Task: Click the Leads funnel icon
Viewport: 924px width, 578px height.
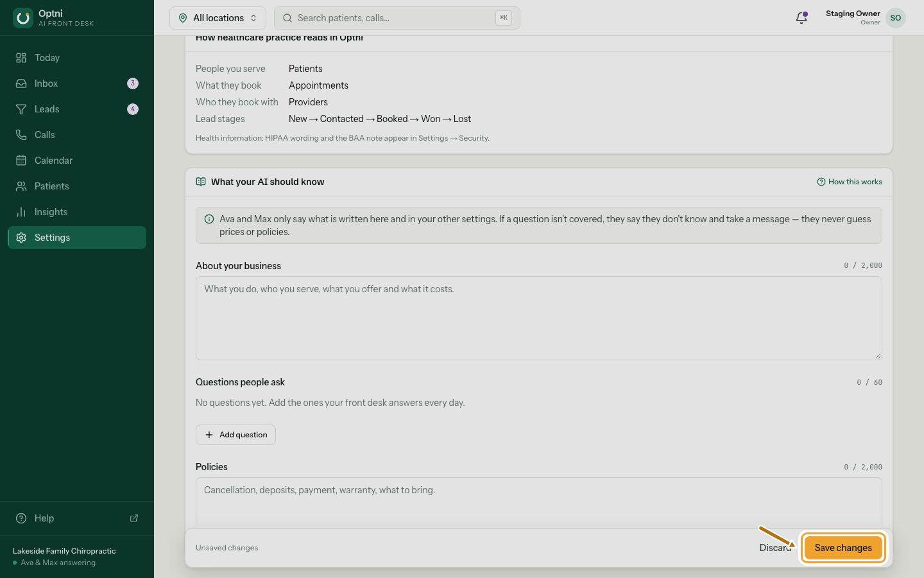Action: coord(21,109)
